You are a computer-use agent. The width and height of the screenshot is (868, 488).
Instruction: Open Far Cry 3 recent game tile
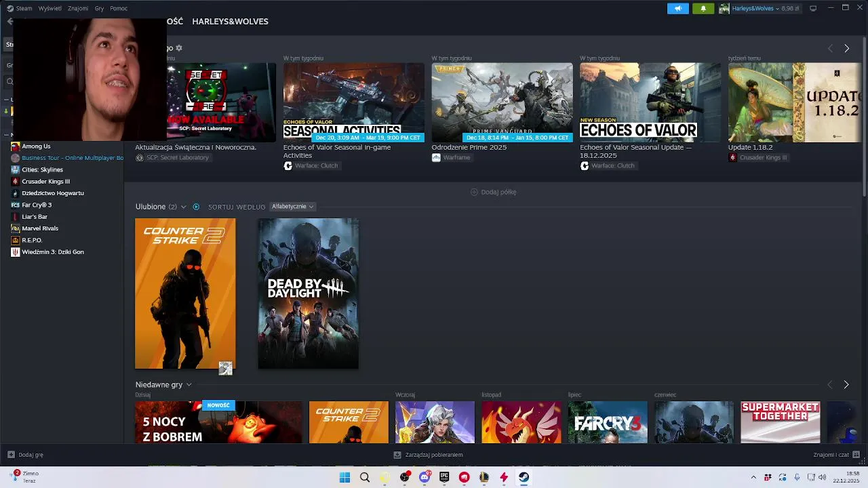(608, 422)
